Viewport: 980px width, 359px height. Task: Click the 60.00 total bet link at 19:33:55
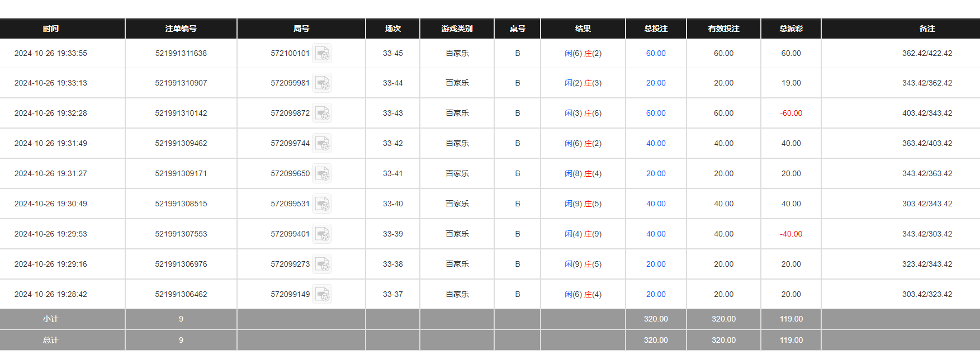(x=656, y=54)
